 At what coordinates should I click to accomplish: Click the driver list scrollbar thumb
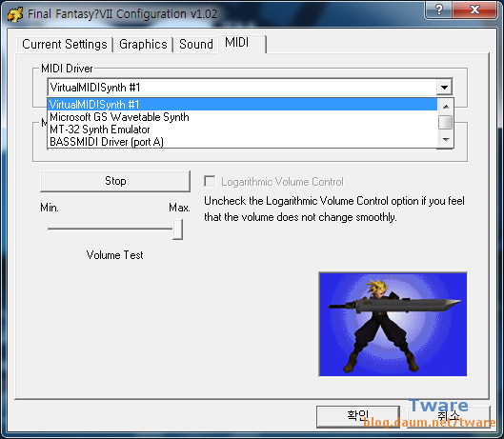(446, 122)
